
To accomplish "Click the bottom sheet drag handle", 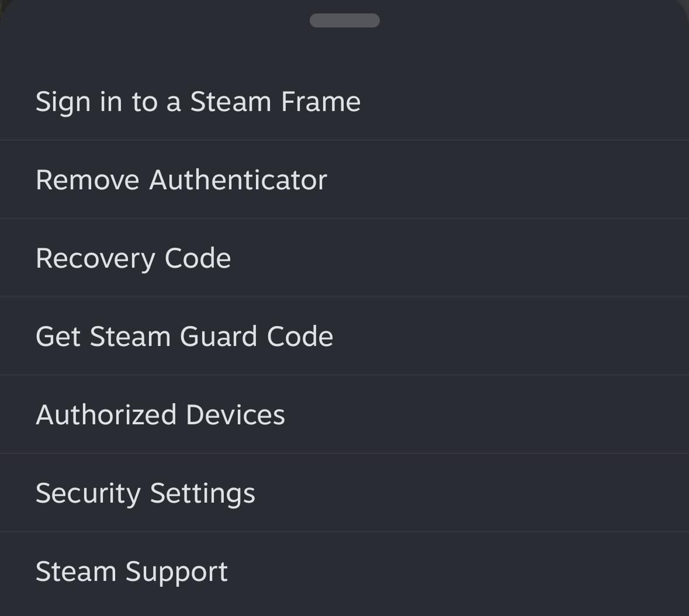I will (x=344, y=20).
